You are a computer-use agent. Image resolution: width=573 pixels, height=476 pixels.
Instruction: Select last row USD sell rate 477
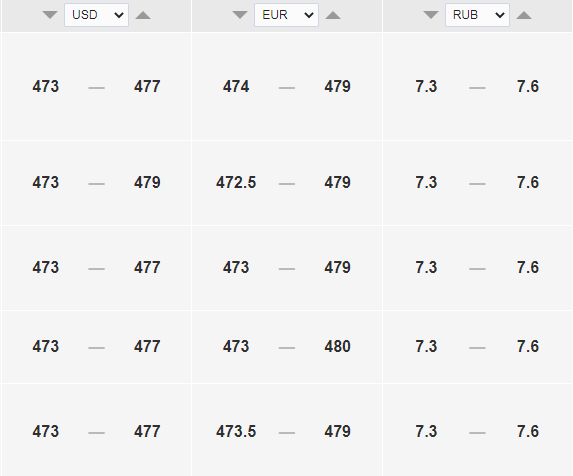click(x=147, y=431)
